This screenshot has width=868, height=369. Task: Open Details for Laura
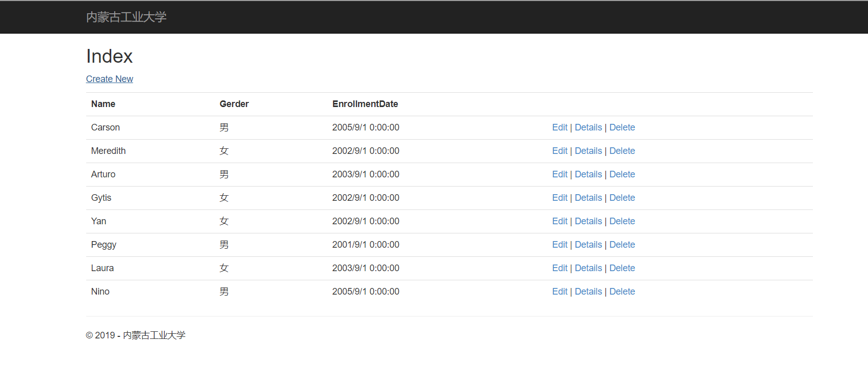pyautogui.click(x=588, y=268)
